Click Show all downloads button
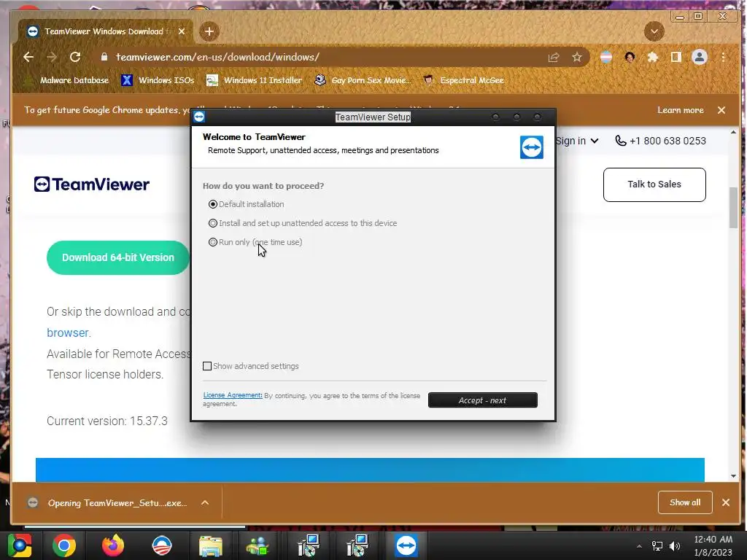Viewport: 747px width, 560px height. (x=685, y=502)
